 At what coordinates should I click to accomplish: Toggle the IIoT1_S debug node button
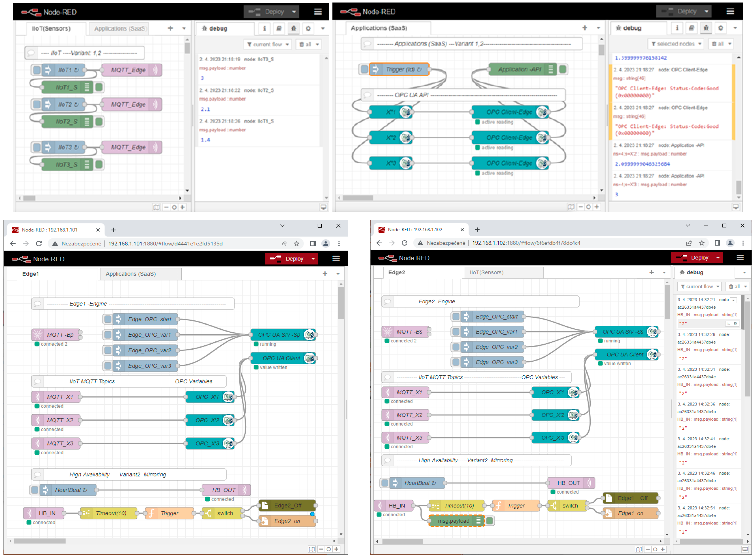(99, 88)
